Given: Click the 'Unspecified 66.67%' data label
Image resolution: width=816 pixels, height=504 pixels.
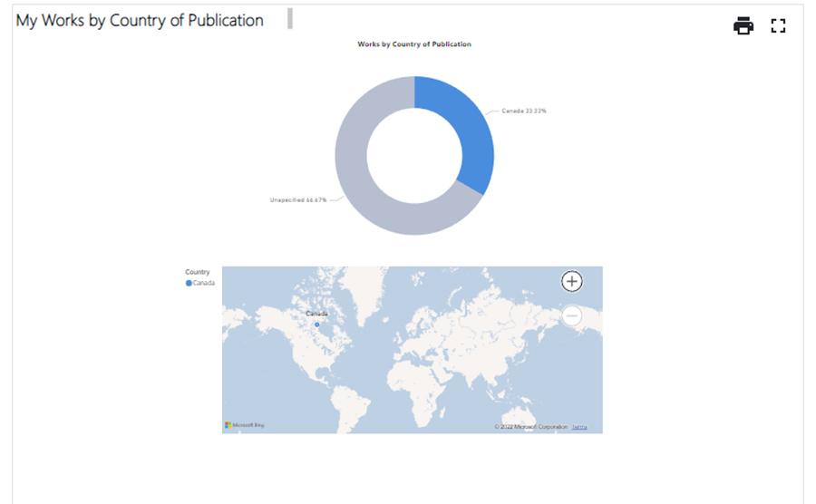Looking at the screenshot, I should [x=298, y=199].
